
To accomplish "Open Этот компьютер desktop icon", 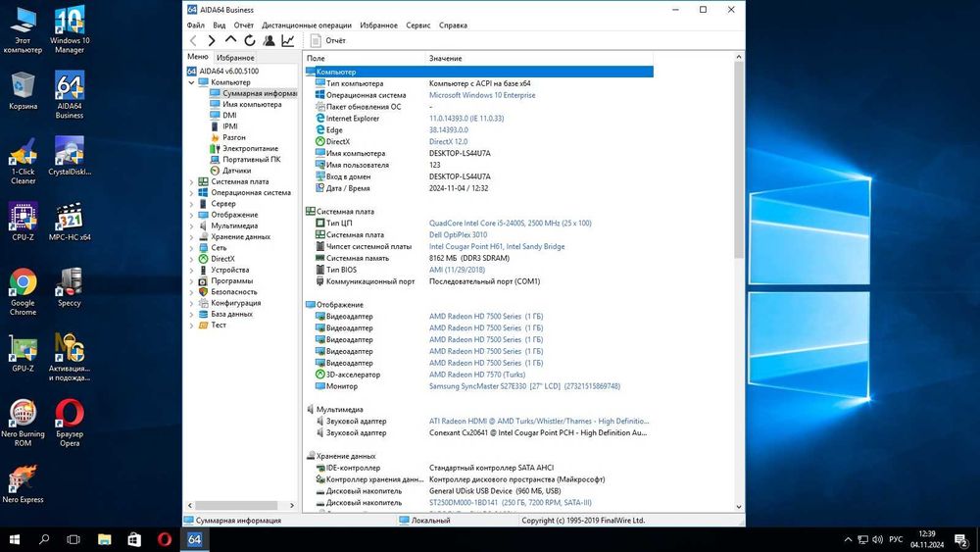I will coord(24,29).
